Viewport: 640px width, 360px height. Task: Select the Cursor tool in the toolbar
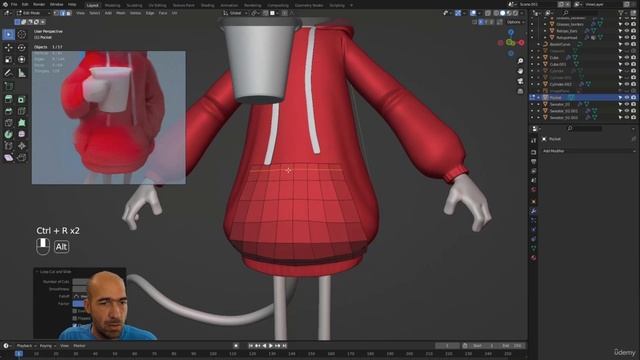(22, 35)
